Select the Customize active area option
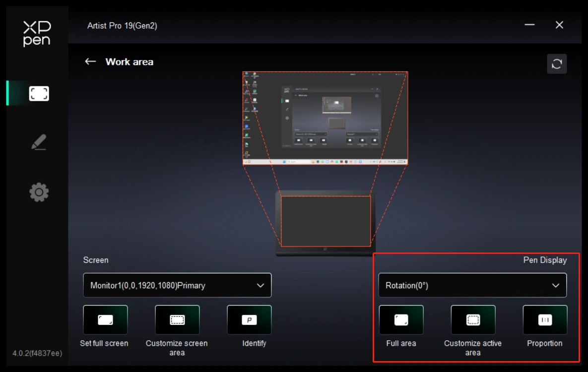588x372 pixels. click(x=473, y=320)
